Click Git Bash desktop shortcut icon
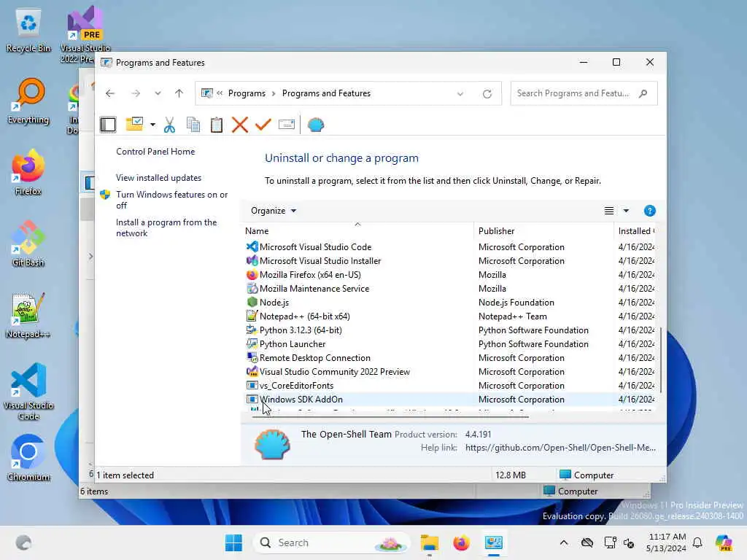Screen dimensions: 747x560 pos(28,244)
